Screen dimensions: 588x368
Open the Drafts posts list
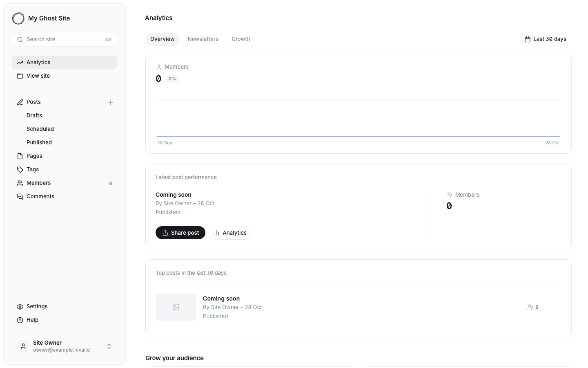[x=34, y=116]
